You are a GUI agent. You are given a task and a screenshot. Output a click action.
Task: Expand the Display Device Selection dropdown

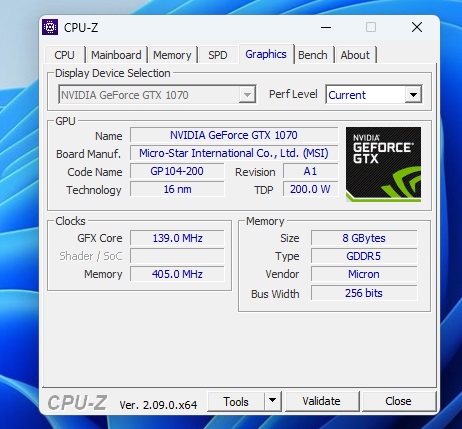247,95
